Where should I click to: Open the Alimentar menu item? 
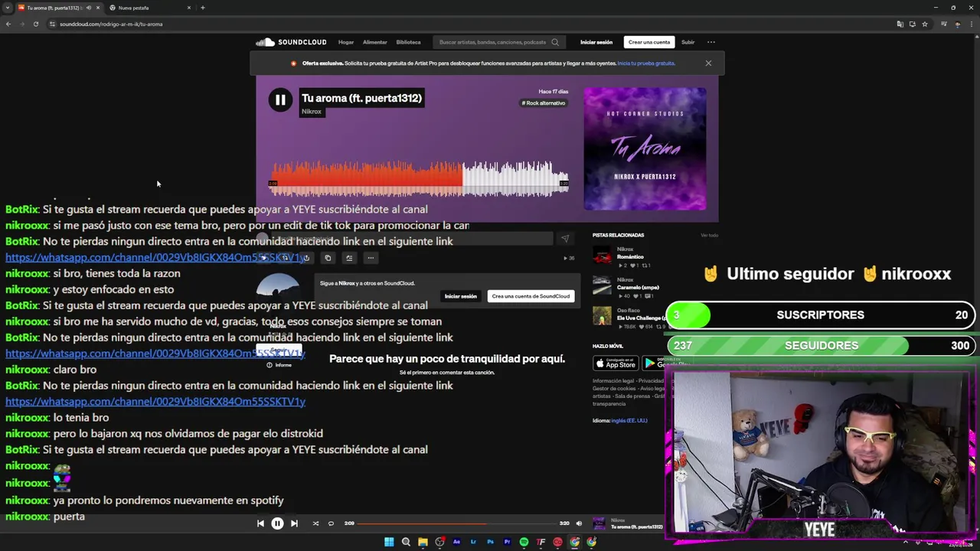[374, 42]
